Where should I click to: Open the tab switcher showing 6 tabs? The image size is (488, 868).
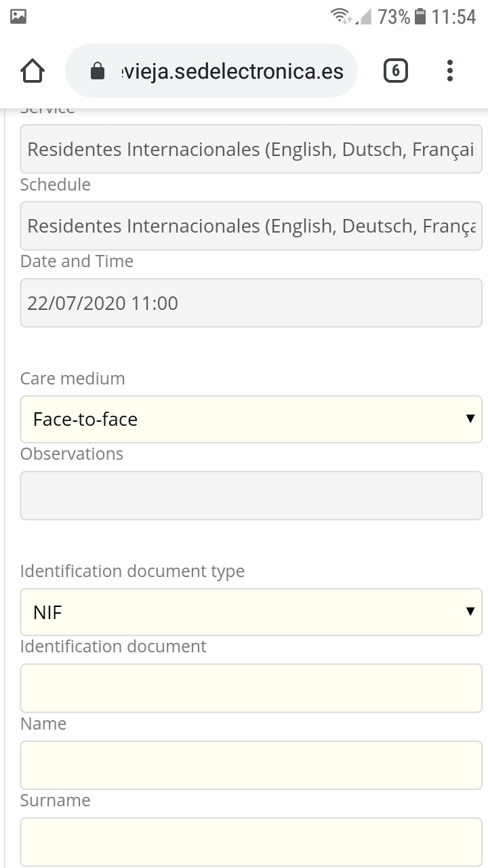pyautogui.click(x=396, y=71)
